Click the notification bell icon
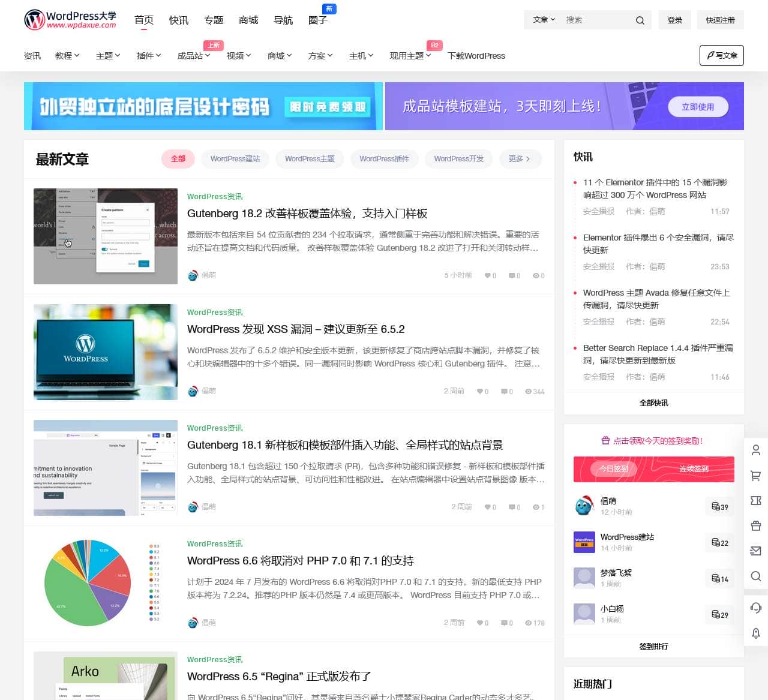 [756, 633]
